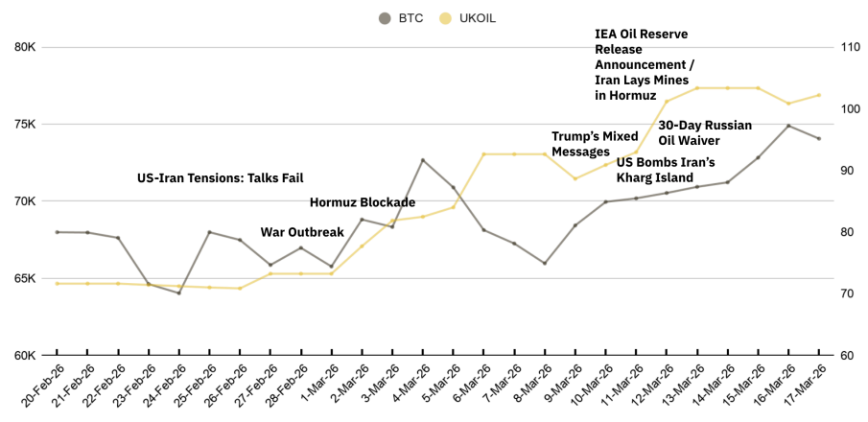Toggle the UKOIL series legend label

coord(477,17)
